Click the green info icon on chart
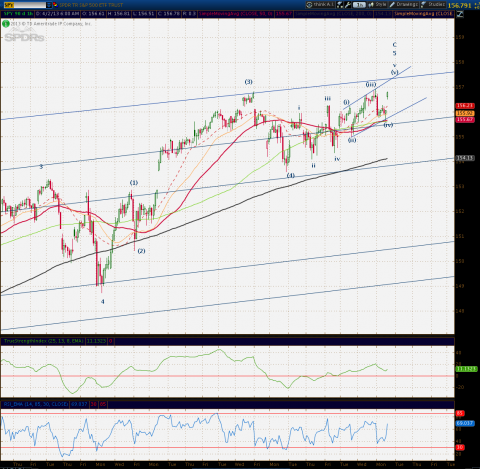480x469 pixels. pos(6,24)
